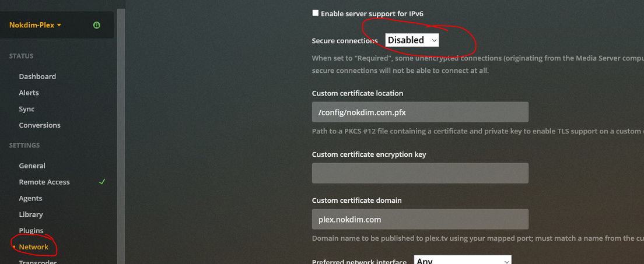Open the Alerts status page
The width and height of the screenshot is (644, 264).
[x=29, y=93]
